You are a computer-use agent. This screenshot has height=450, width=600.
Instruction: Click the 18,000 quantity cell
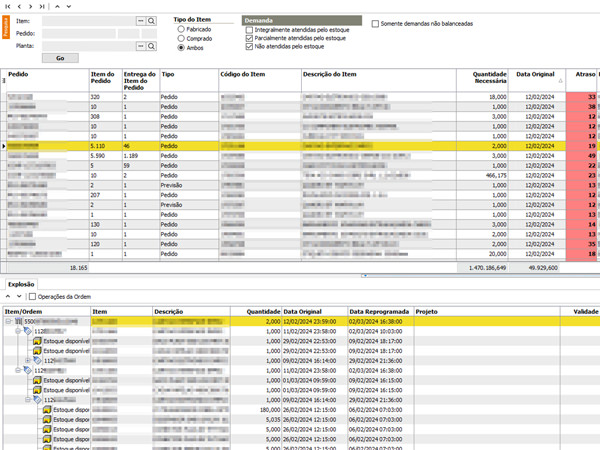click(483, 97)
